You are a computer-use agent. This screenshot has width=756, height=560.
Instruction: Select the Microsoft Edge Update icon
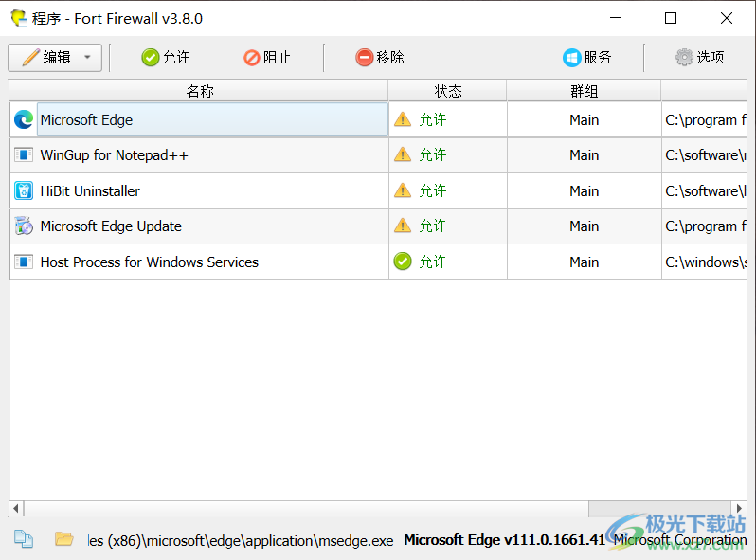(24, 226)
